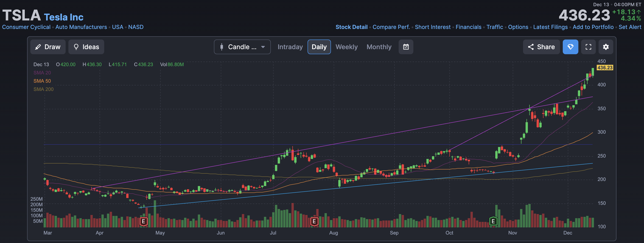This screenshot has height=243, width=644.
Task: Switch to Weekly timeframe
Action: coord(346,47)
